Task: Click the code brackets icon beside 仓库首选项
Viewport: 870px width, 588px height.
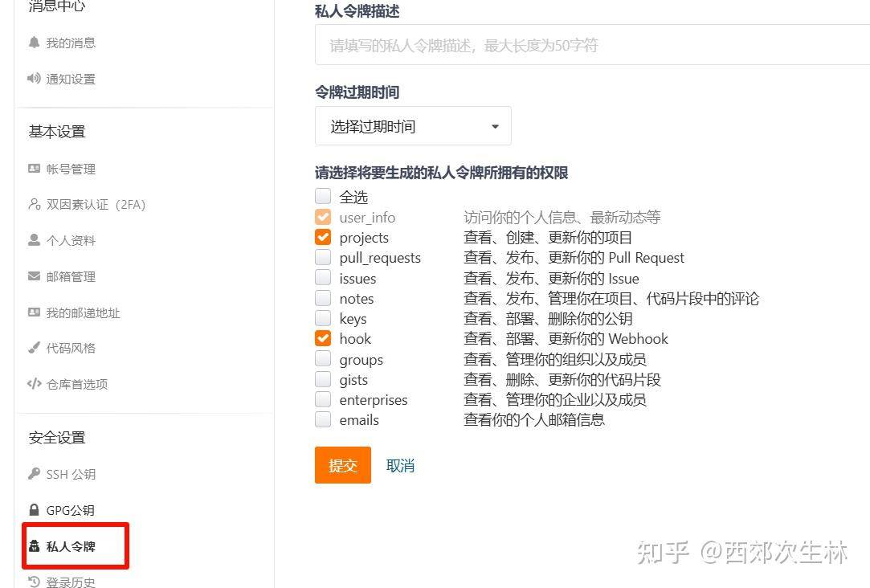Action: [x=34, y=383]
